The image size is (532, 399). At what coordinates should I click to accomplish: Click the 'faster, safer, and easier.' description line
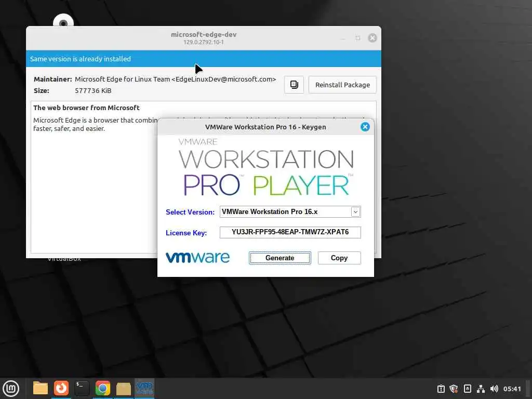[x=69, y=129]
